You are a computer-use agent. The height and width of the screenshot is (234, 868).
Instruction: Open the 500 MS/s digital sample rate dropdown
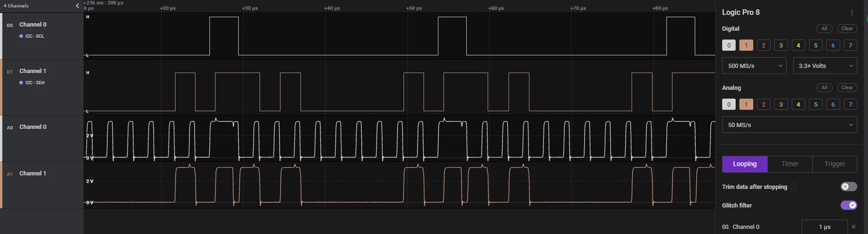[754, 66]
